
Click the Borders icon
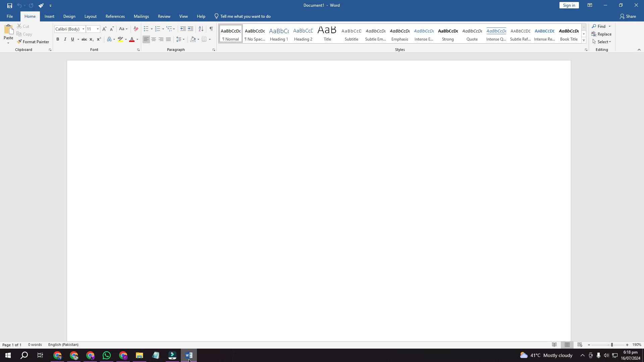pos(204,39)
